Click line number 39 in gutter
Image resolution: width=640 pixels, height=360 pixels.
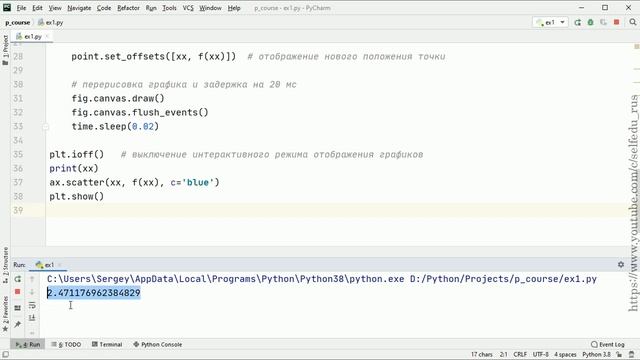18,210
